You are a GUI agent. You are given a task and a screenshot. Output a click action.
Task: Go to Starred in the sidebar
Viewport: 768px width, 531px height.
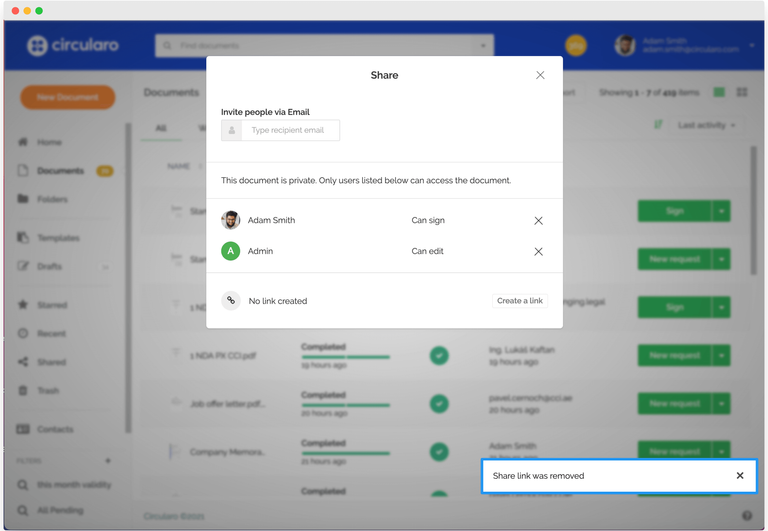point(51,305)
